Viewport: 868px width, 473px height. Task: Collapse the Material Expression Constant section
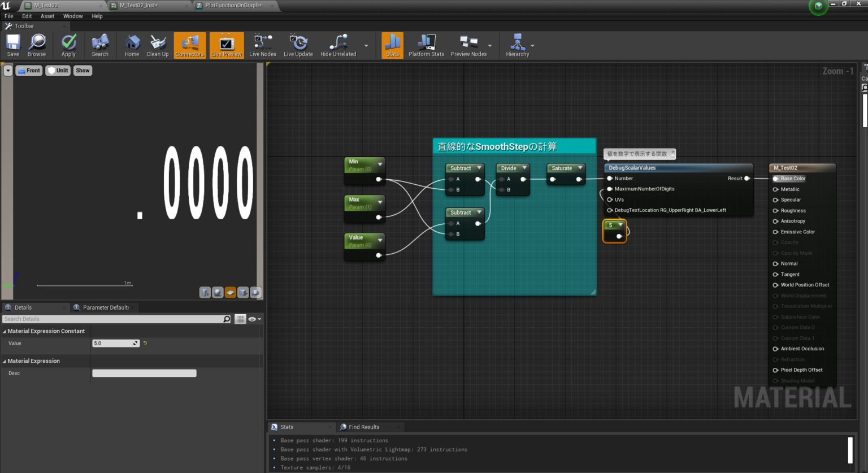pos(5,331)
